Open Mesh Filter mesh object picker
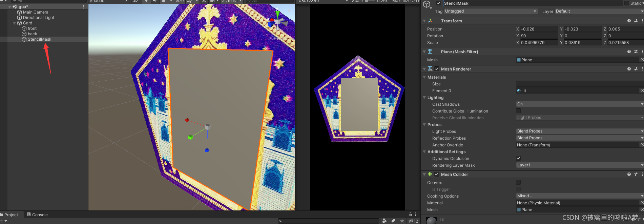This screenshot has height=224, width=644. click(642, 60)
